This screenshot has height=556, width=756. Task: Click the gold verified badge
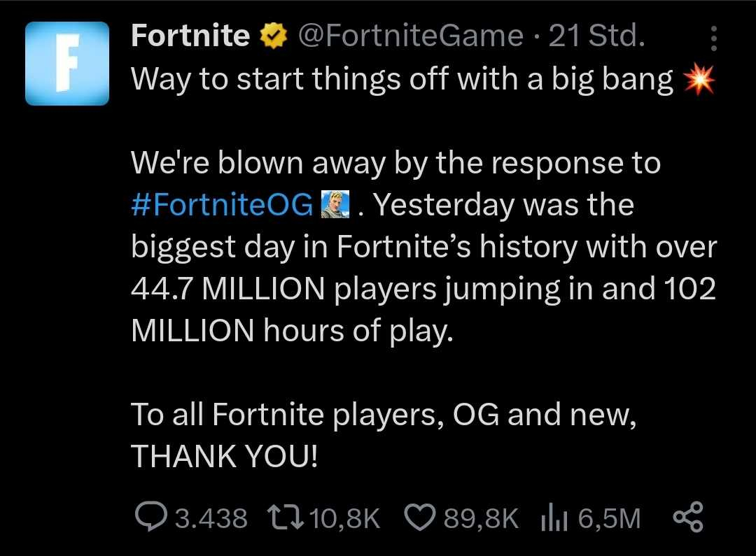pyautogui.click(x=274, y=37)
